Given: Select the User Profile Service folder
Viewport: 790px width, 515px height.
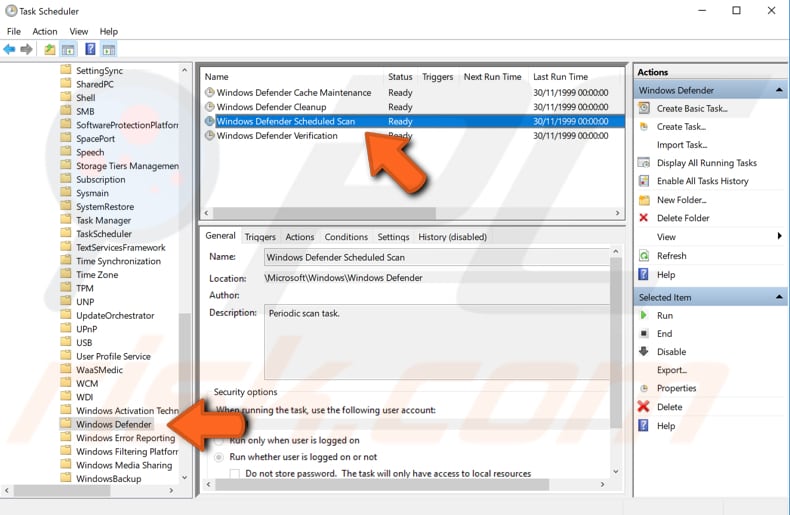Looking at the screenshot, I should (113, 356).
